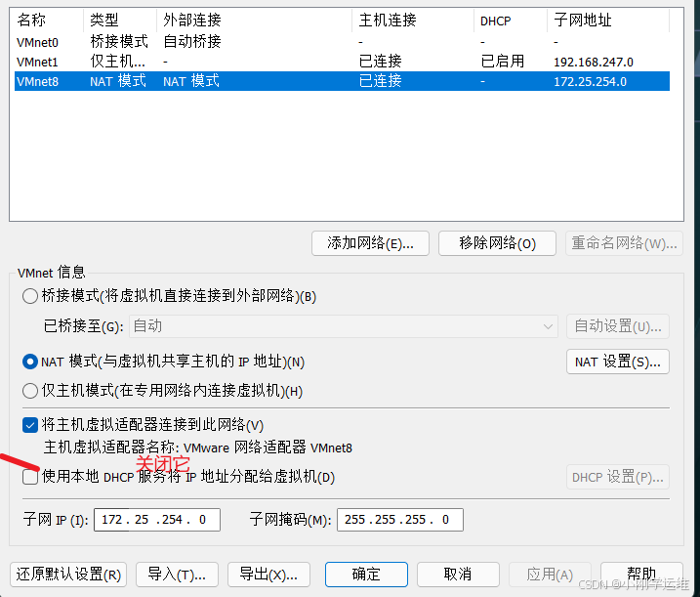This screenshot has width=700, height=597.
Task: Click the 取消 button
Action: click(x=458, y=575)
